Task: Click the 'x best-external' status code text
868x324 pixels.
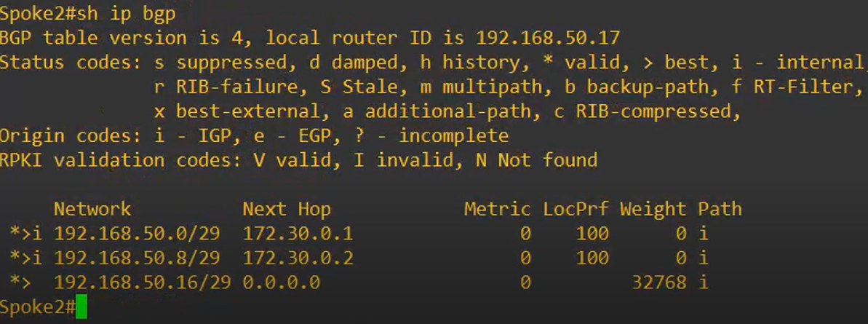Action: [237, 111]
